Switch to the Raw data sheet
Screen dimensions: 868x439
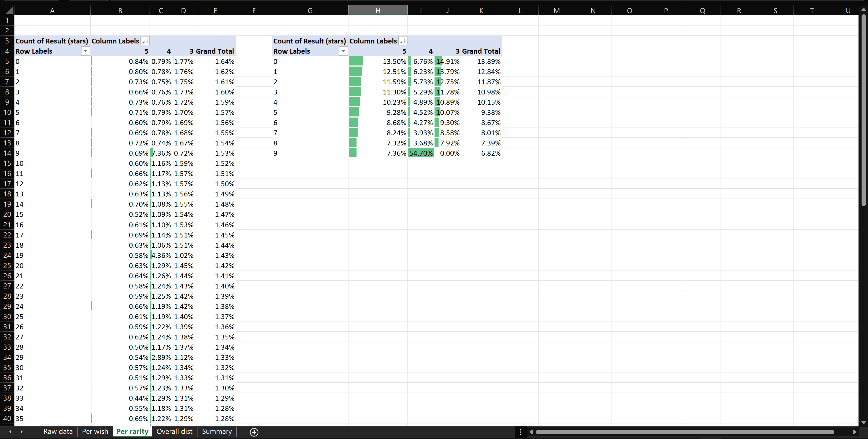tap(58, 431)
